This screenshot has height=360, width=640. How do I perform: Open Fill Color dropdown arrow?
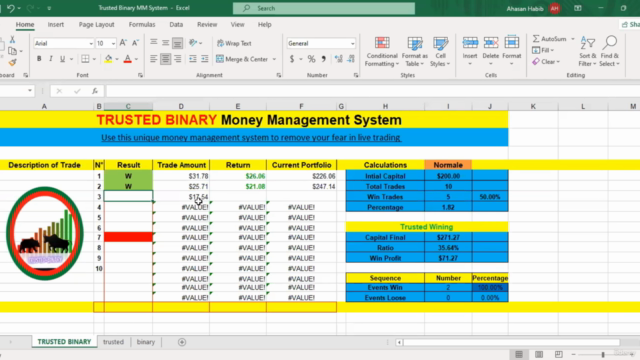[x=117, y=59]
